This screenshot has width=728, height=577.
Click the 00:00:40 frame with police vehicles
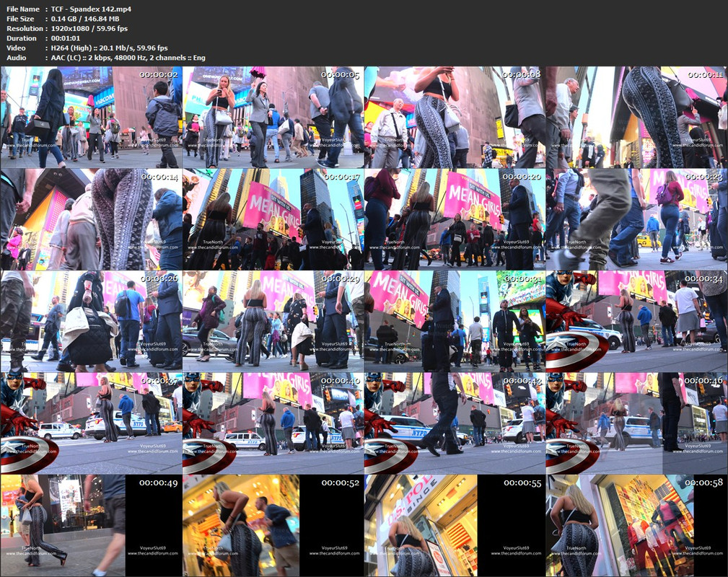(273, 422)
